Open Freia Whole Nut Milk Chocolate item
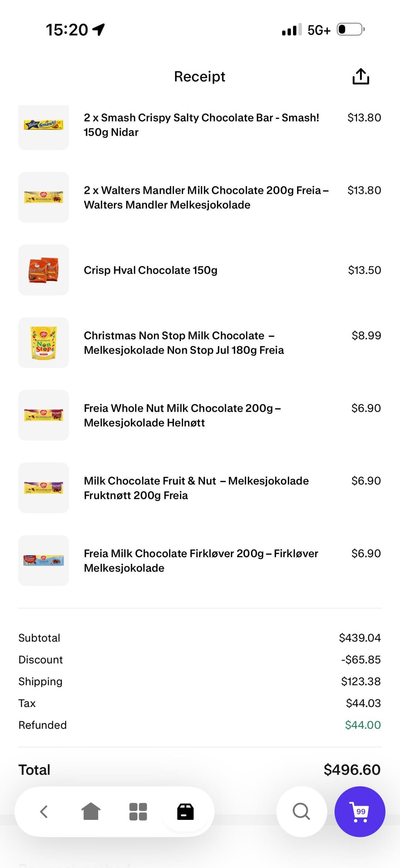400x868 pixels. point(182,415)
